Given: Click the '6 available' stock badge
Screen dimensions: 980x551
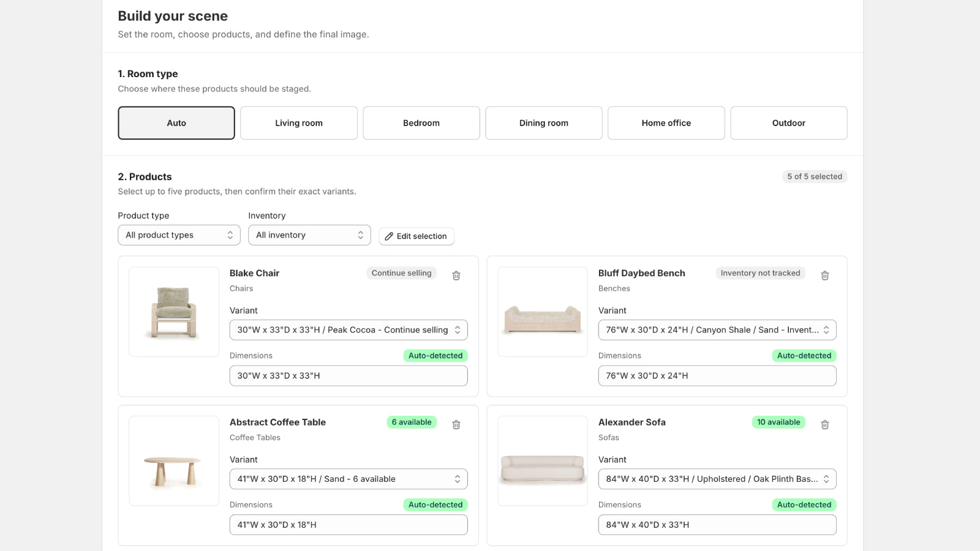Looking at the screenshot, I should (412, 422).
